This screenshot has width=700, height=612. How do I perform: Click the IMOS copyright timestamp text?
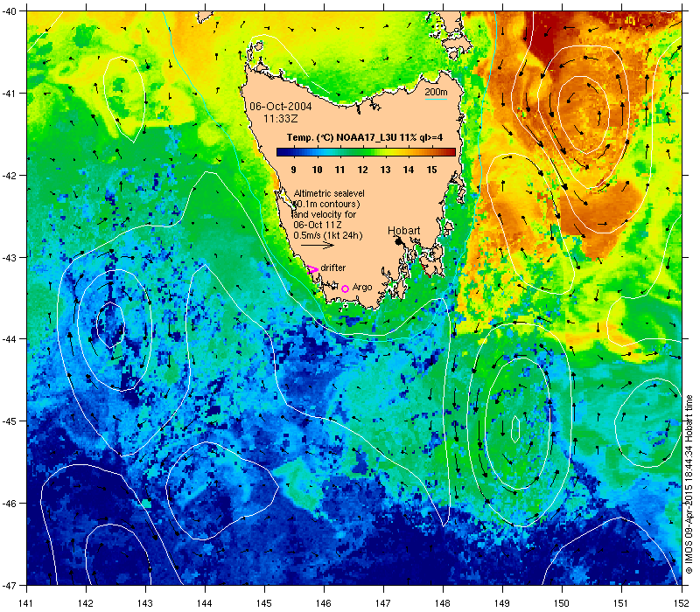coord(689,485)
